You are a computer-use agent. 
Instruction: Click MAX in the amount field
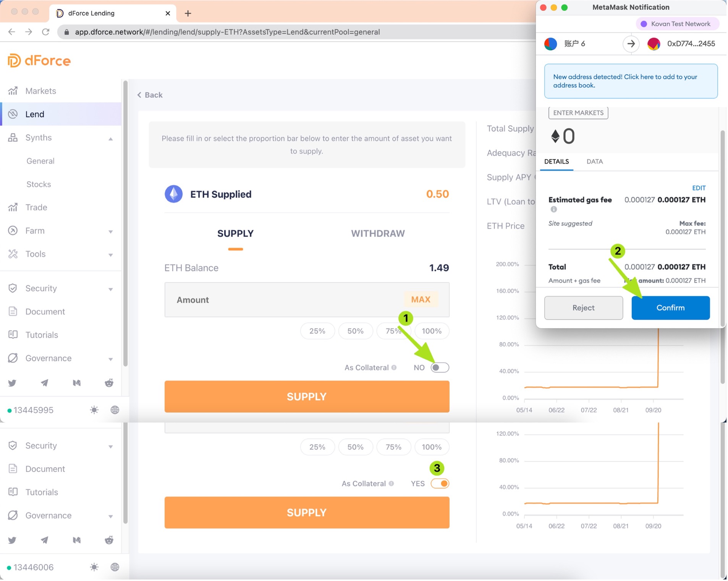[421, 300]
